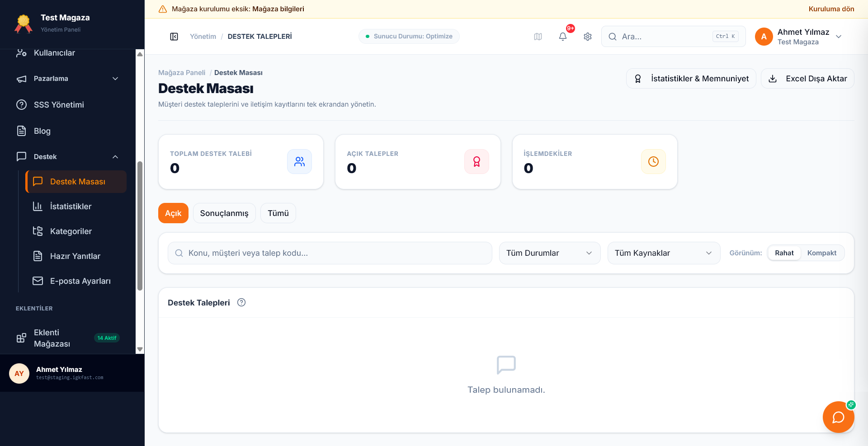
Task: Focus the Konu, müşteri veya talep kodu search
Action: pos(330,253)
